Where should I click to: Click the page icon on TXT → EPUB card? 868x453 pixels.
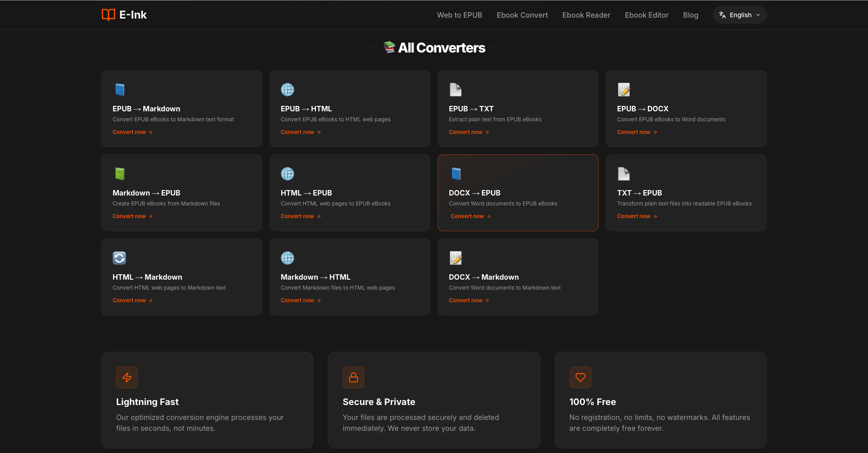pyautogui.click(x=624, y=174)
